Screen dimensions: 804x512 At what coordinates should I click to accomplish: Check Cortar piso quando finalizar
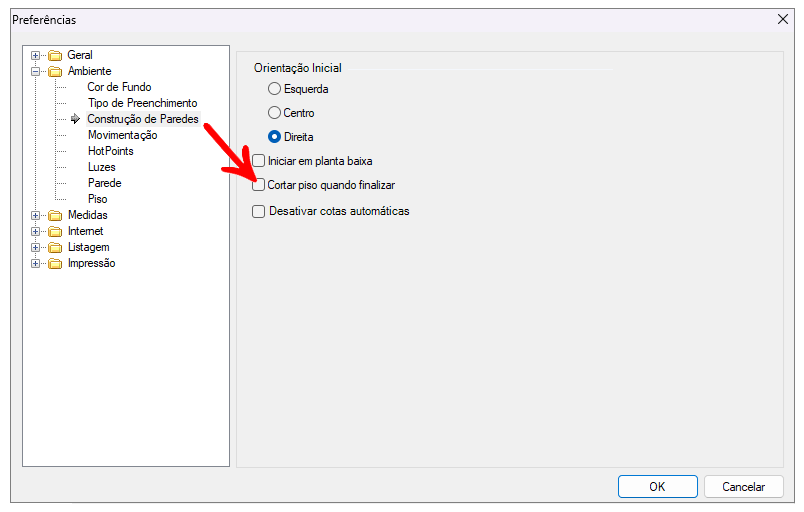coord(259,185)
